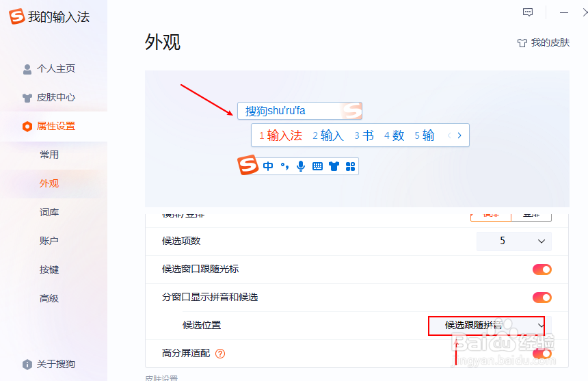
Task: Toggle the 候选窗口跟随光标 switch
Action: [x=542, y=270]
